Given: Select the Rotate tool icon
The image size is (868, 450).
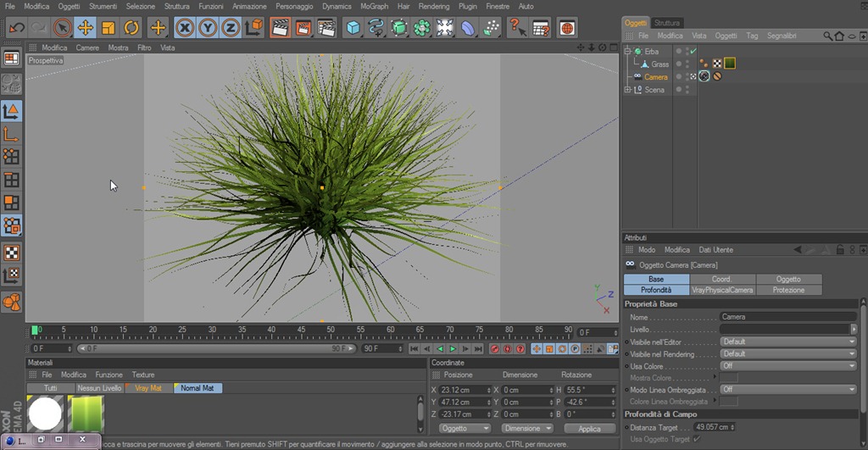Looking at the screenshot, I should [131, 28].
